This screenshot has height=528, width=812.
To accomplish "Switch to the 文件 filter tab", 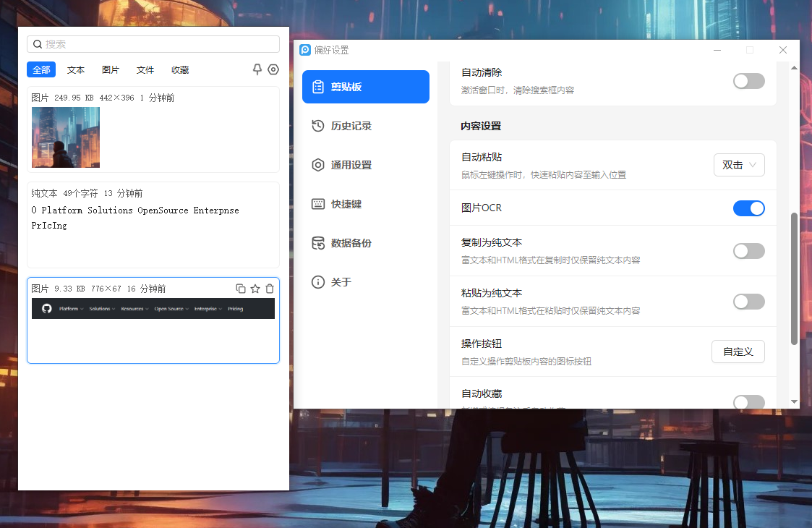I will coord(145,70).
